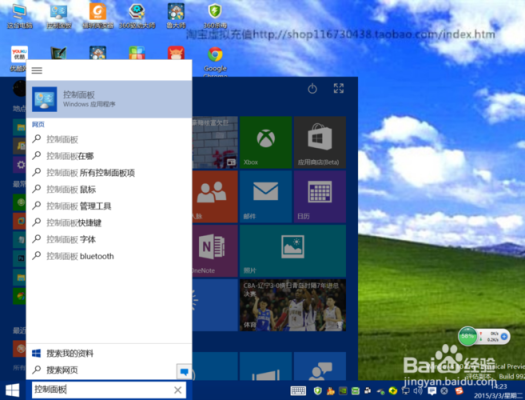Open the This PC desktop icon
This screenshot has height=400, width=525.
19,15
